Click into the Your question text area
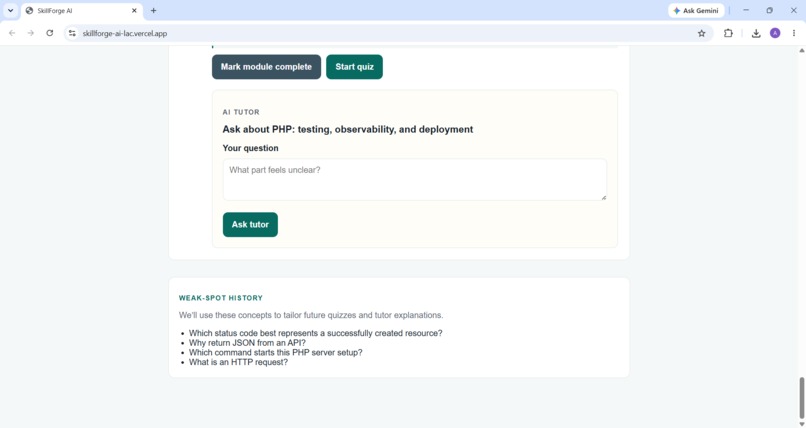 point(414,179)
